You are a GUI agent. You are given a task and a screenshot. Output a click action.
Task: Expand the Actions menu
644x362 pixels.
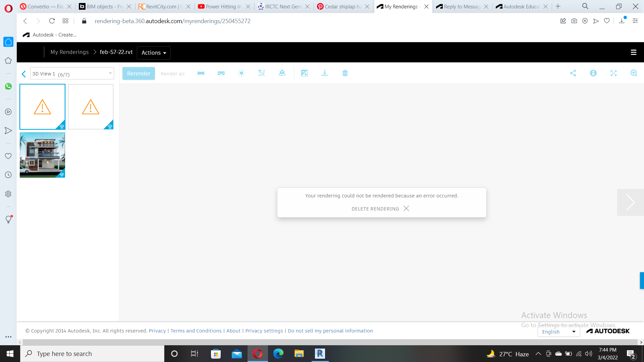tap(153, 53)
